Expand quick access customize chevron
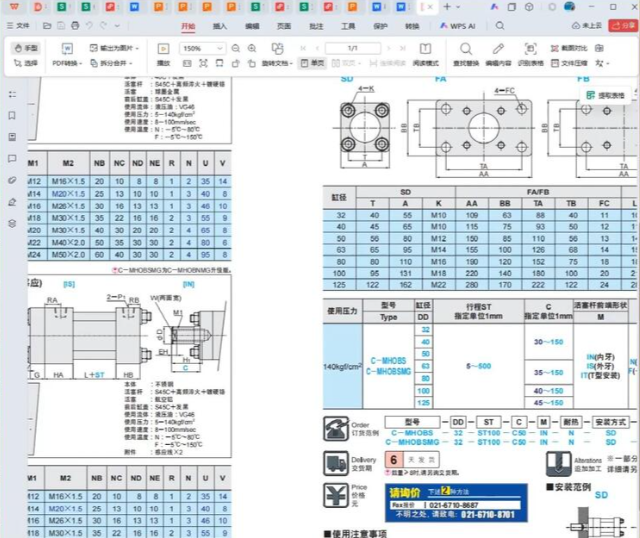Screen dimensions: 640x538 pos(117,26)
